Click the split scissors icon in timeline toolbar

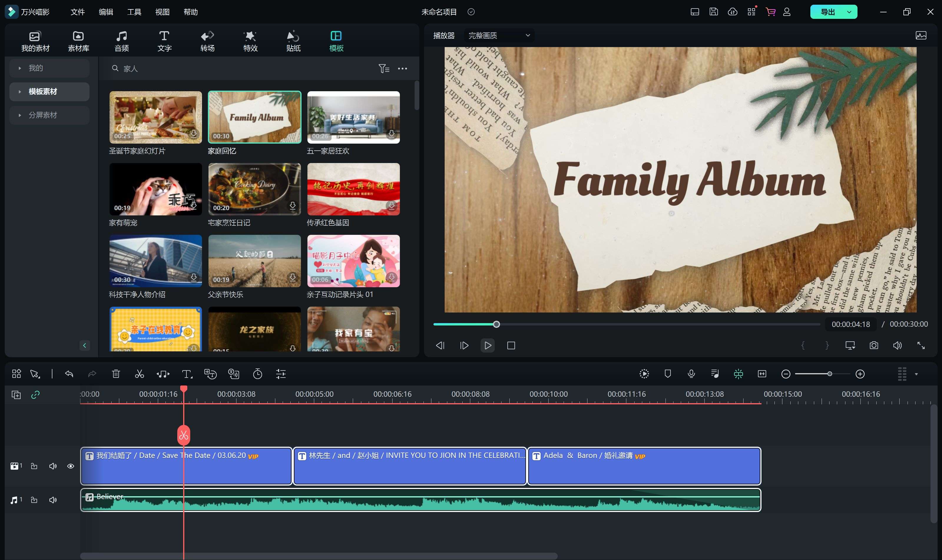pyautogui.click(x=139, y=374)
